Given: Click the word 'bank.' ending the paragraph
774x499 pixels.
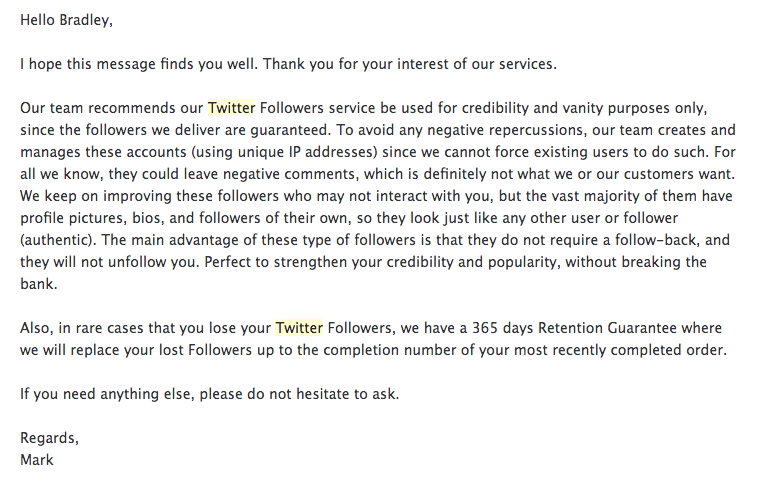Looking at the screenshot, I should pyautogui.click(x=39, y=284).
